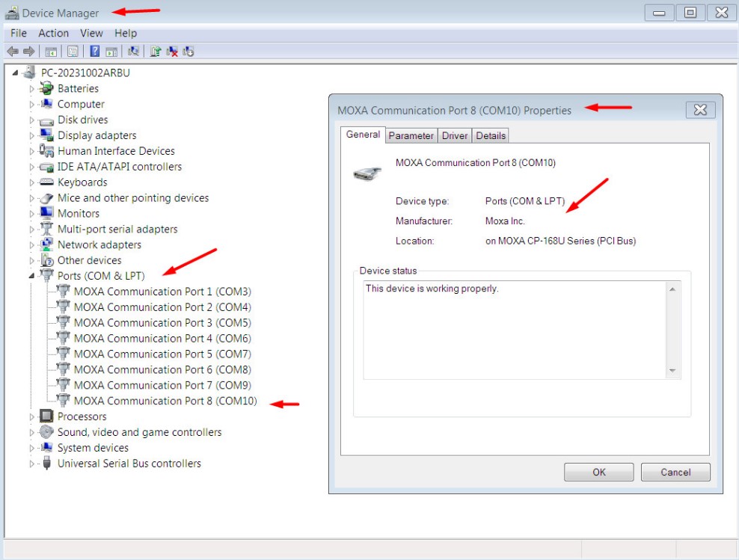The width and height of the screenshot is (739, 560).
Task: Collapse the Ports (COM & LPT) node
Action: point(31,276)
